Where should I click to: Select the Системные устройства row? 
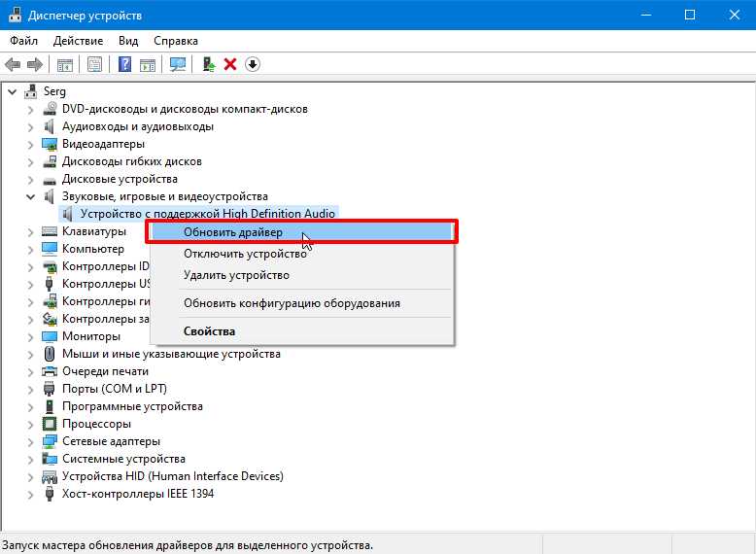coord(123,459)
